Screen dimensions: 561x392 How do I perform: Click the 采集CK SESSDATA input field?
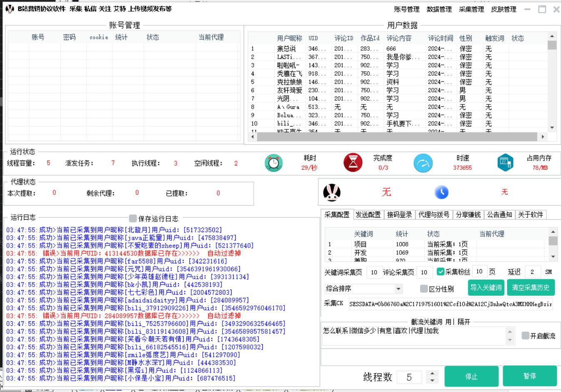click(450, 304)
